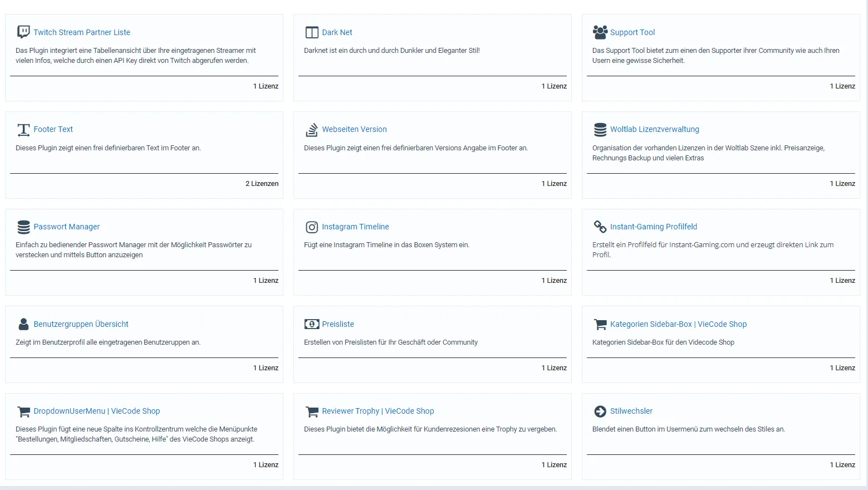Click the arrow circle icon beside Stilwechsler
Screen dimensions: 868x490
[x=600, y=411]
